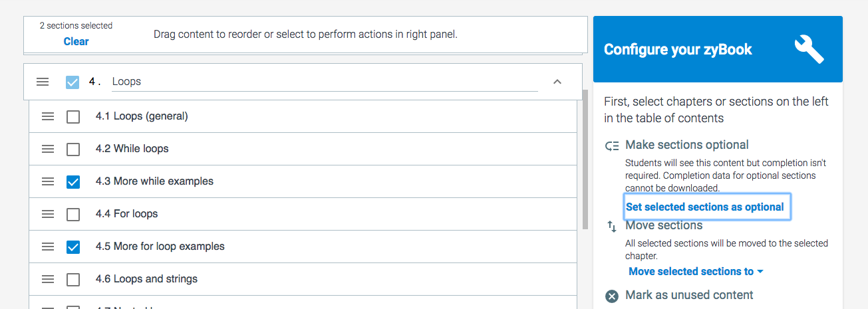The height and width of the screenshot is (309, 868).
Task: Click the drag handle beside 4.2 While loops
Action: [x=48, y=149]
